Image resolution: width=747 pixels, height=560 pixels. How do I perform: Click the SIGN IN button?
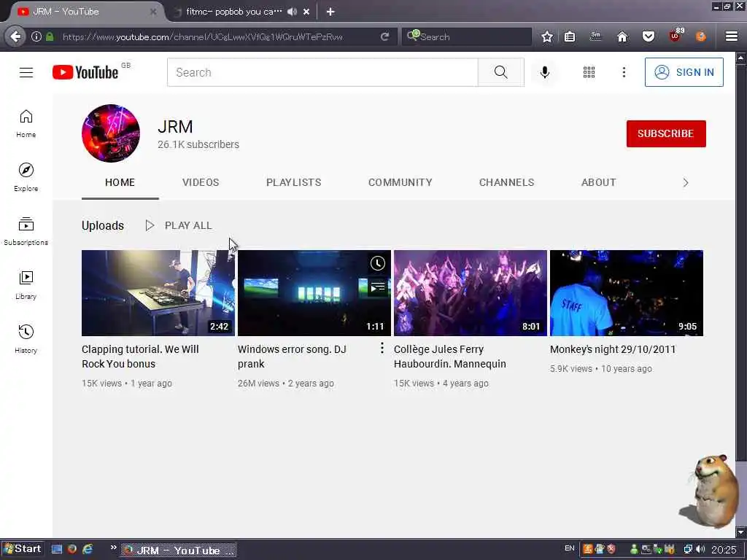click(684, 72)
